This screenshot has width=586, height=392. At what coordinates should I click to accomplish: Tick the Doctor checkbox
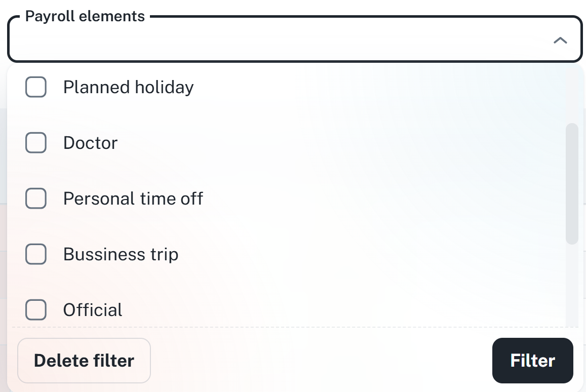(36, 143)
